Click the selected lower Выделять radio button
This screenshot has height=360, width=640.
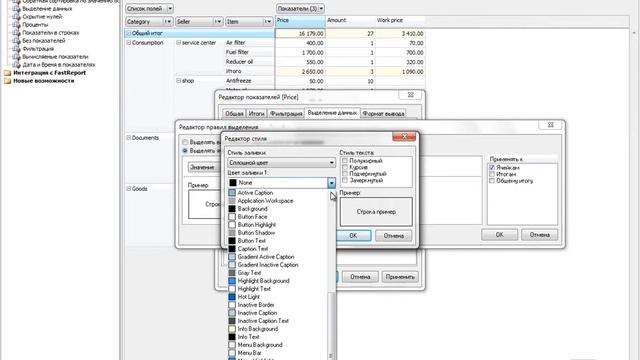click(x=185, y=151)
